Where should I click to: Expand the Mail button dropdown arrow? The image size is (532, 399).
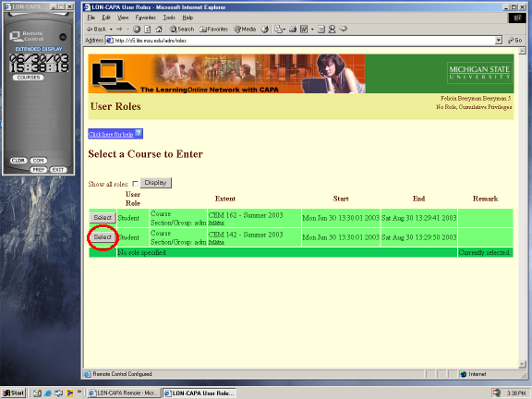point(284,30)
